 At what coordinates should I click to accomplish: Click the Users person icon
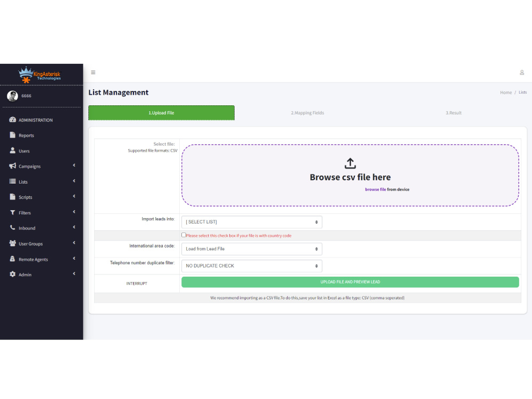click(x=13, y=151)
